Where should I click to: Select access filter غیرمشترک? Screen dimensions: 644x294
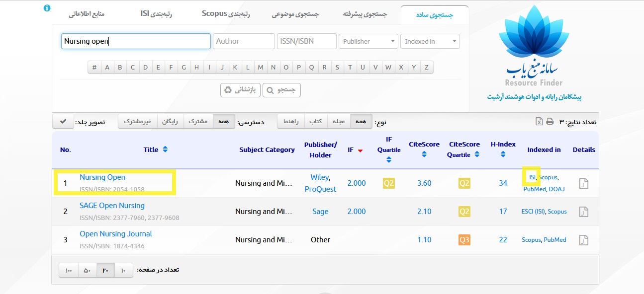coord(138,122)
